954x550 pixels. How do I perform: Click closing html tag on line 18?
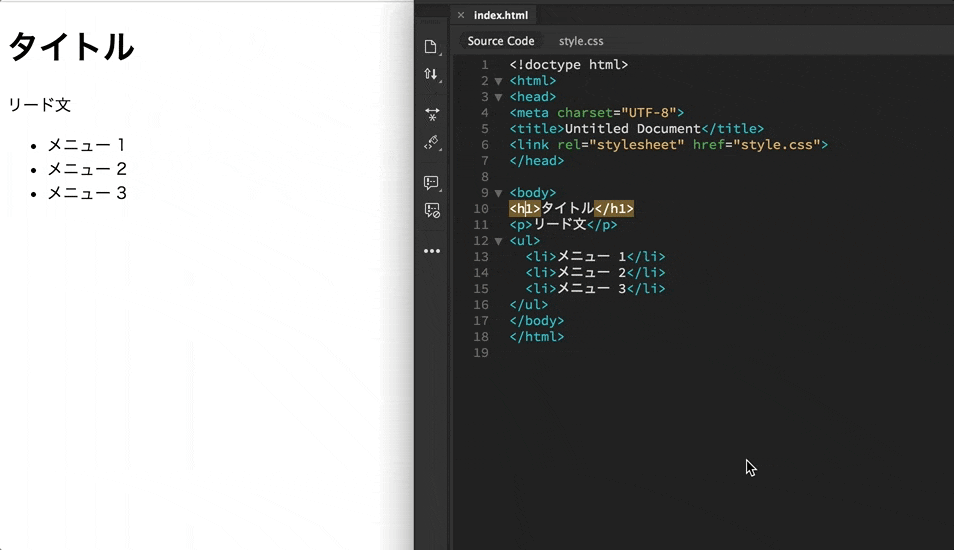click(x=537, y=336)
